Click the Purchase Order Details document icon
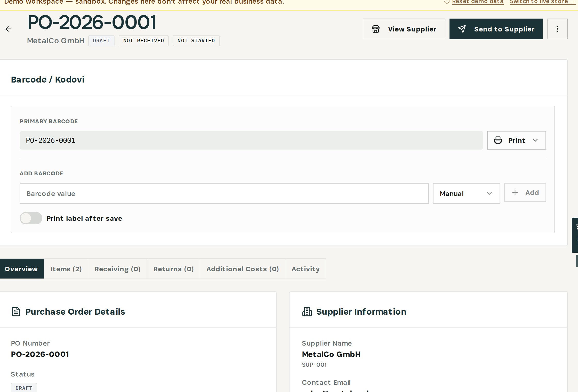The image size is (578, 392). tap(16, 312)
